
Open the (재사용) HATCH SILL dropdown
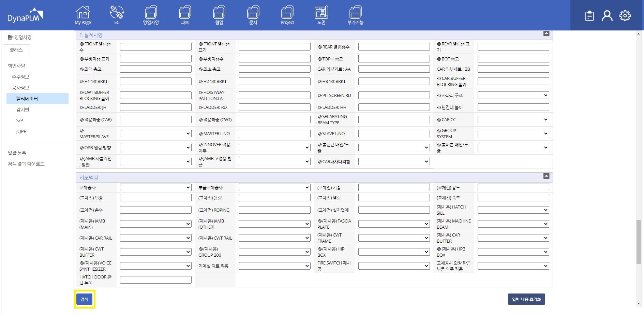pyautogui.click(x=513, y=210)
